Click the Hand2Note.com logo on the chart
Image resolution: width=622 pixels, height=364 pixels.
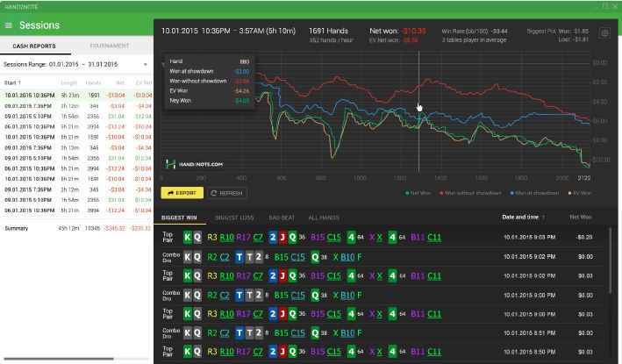click(x=194, y=163)
